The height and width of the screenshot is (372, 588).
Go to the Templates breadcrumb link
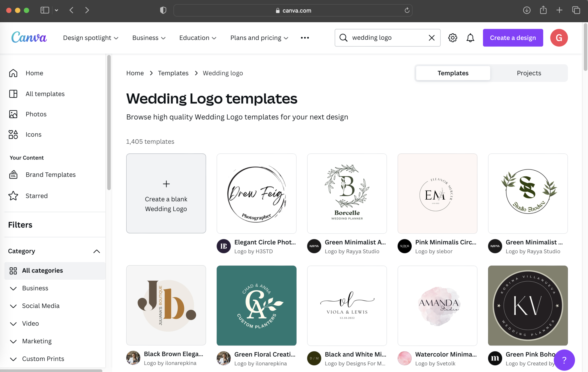[173, 73]
